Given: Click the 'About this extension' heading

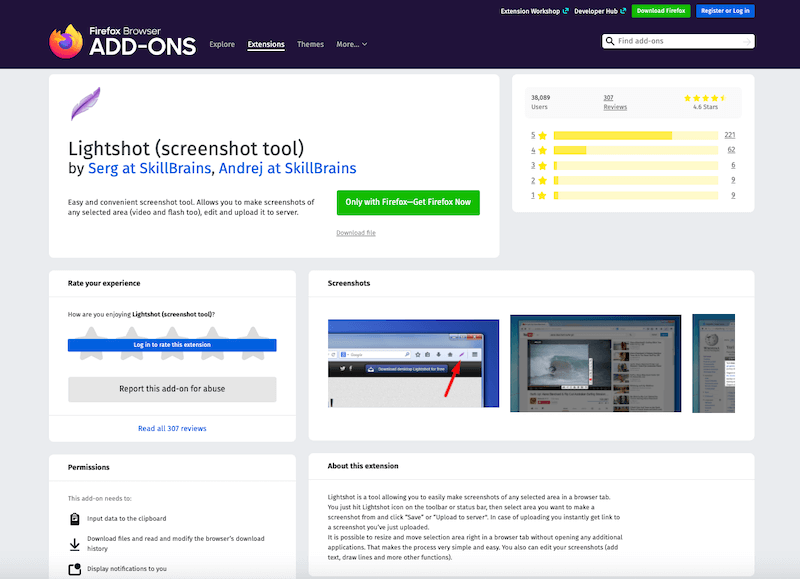Looking at the screenshot, I should click(x=363, y=466).
